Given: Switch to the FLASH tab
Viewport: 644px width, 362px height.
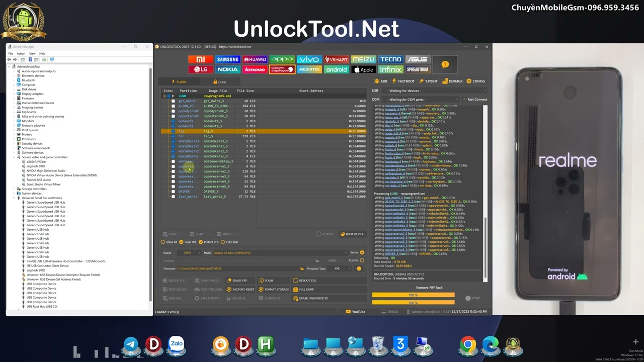Looking at the screenshot, I should pyautogui.click(x=179, y=82).
